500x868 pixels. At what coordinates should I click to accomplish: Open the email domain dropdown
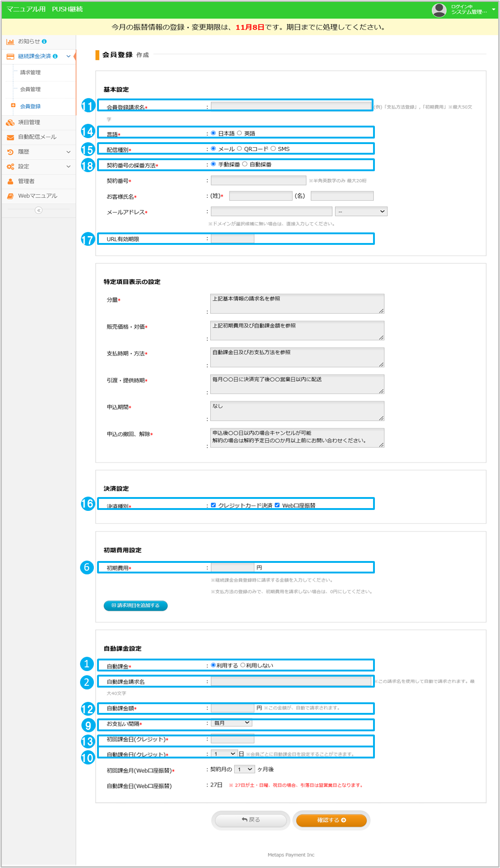pyautogui.click(x=361, y=211)
